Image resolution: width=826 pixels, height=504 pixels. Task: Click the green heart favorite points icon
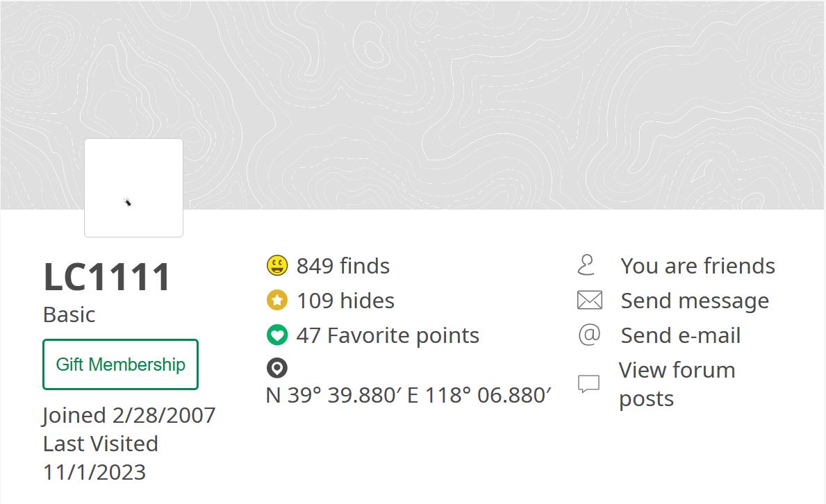(277, 335)
